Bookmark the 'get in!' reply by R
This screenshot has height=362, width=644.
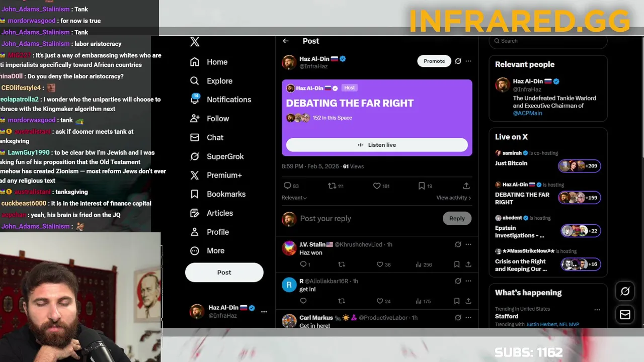[457, 301]
